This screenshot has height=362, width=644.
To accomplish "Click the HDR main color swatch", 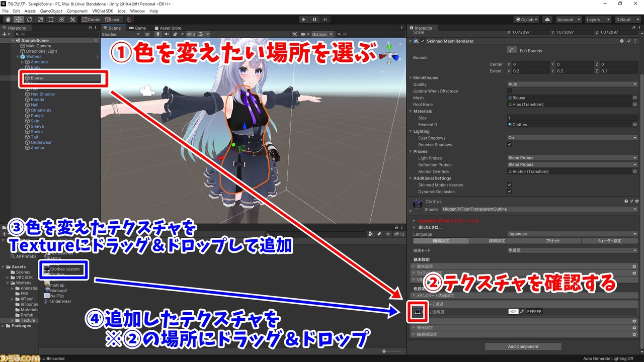I will click(x=513, y=312).
